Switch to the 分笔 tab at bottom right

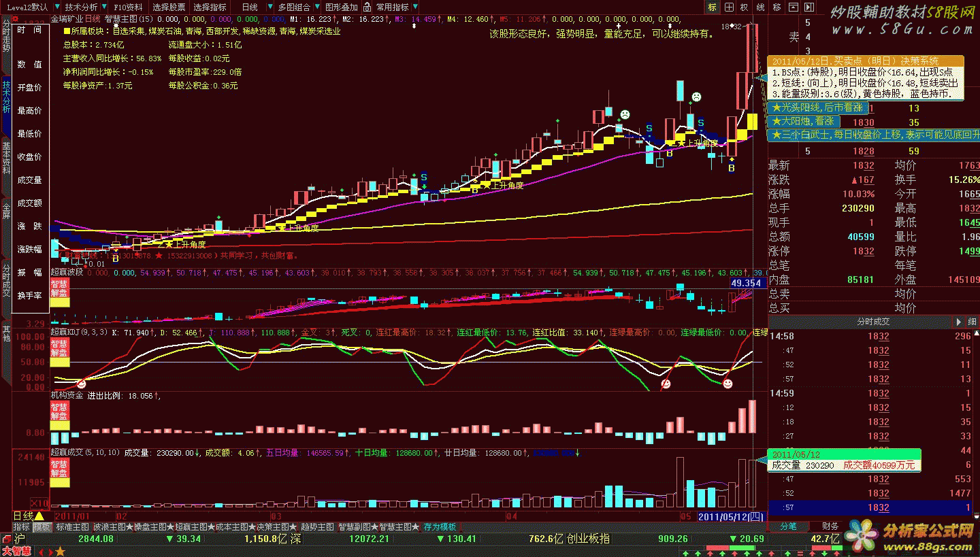(x=788, y=526)
